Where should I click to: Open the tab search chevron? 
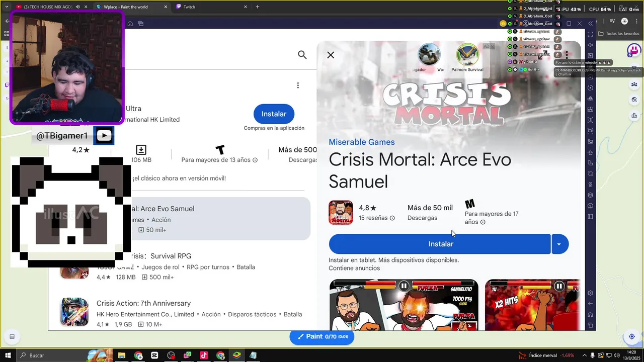tap(7, 7)
